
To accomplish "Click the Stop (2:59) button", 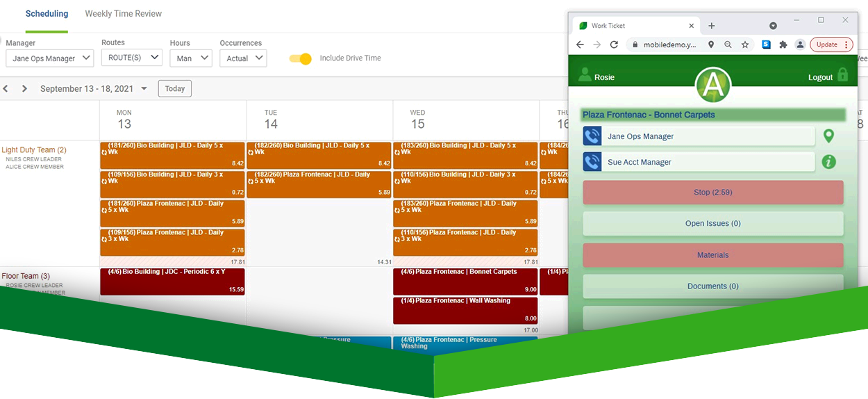I will (x=713, y=193).
